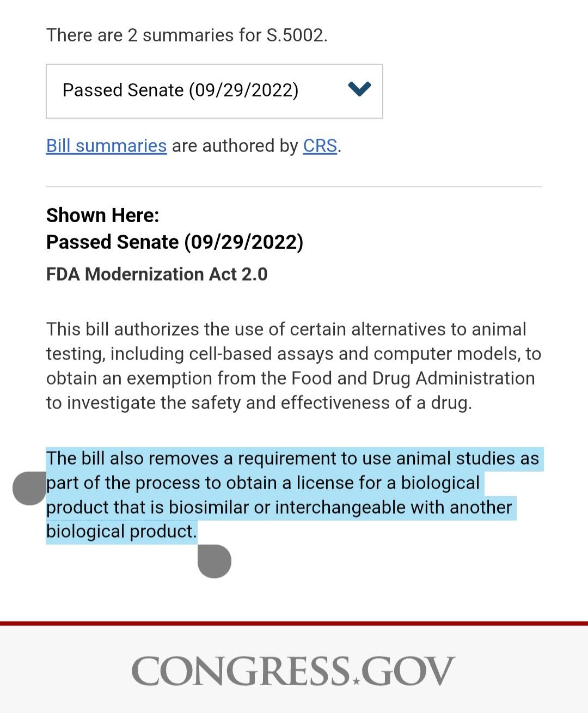Open the Bill summaries link
The width and height of the screenshot is (588, 713).
click(106, 146)
